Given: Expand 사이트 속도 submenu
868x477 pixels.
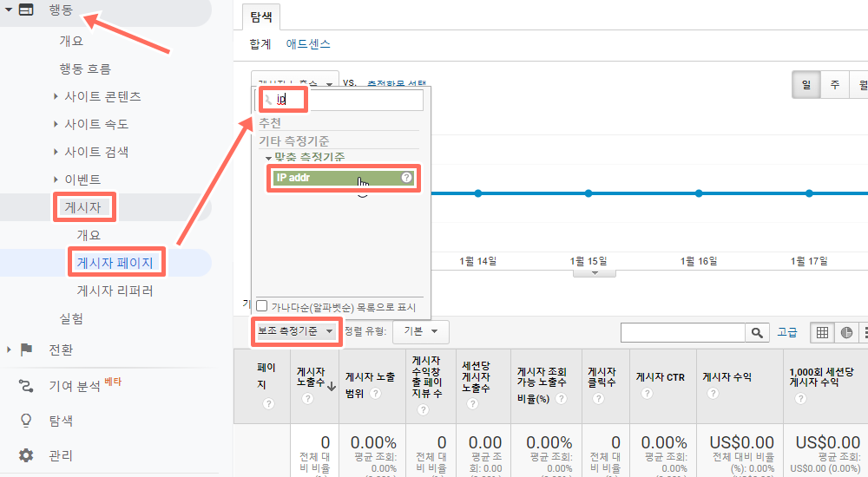Looking at the screenshot, I should (x=56, y=124).
